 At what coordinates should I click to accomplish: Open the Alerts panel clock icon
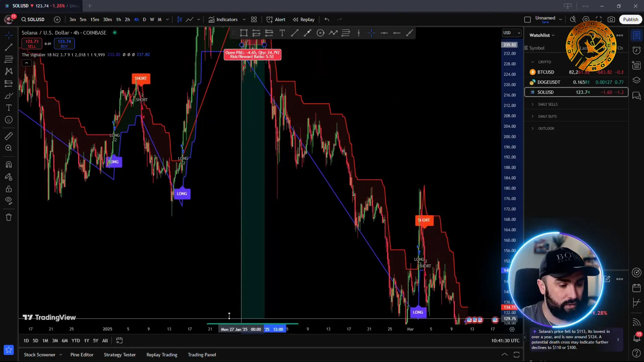[636, 50]
